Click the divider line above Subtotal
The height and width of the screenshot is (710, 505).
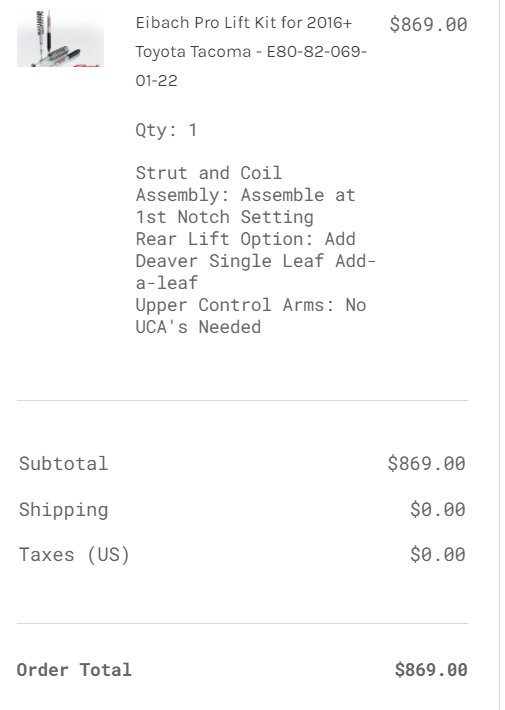point(242,400)
